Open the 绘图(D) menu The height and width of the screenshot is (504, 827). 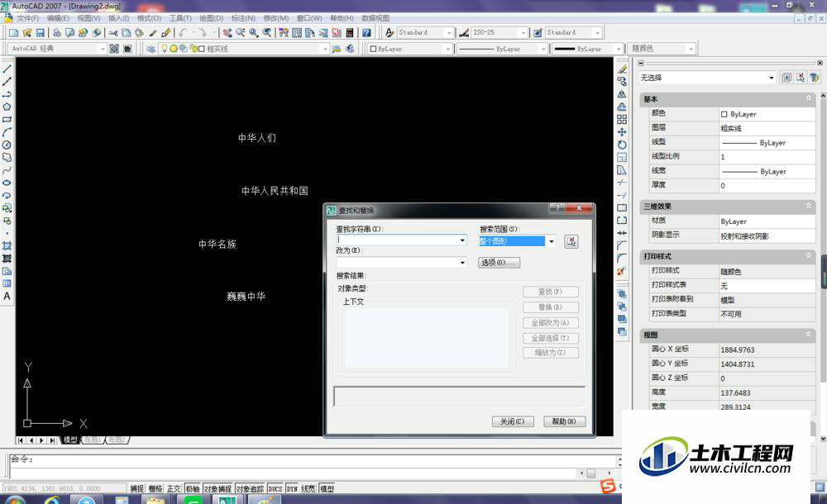[x=211, y=18]
